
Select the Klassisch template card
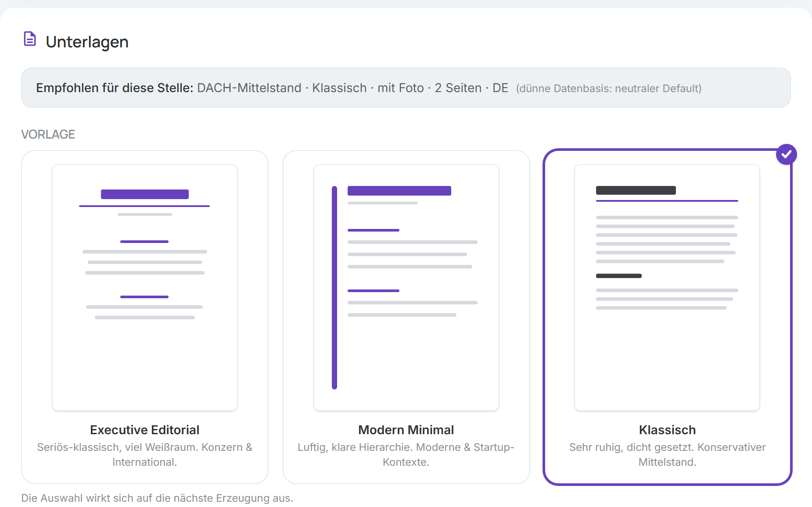point(667,317)
